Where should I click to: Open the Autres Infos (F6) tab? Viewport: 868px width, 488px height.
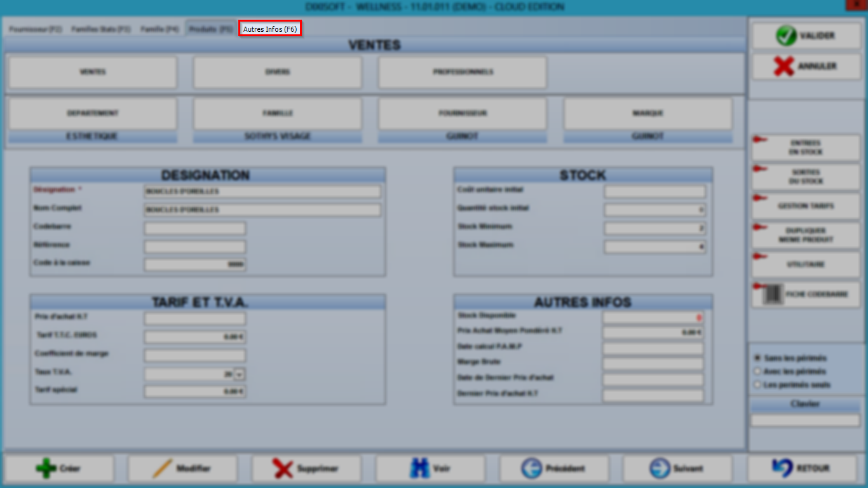[x=270, y=29]
